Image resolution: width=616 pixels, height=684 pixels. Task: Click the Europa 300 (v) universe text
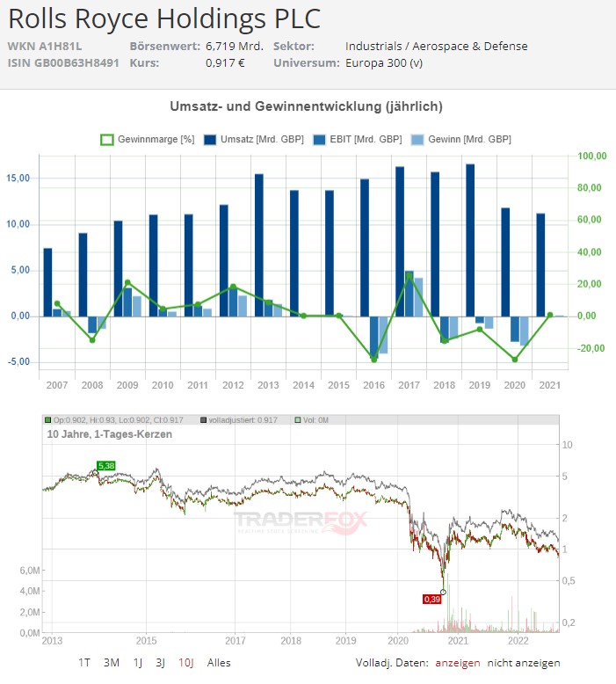[x=384, y=62]
